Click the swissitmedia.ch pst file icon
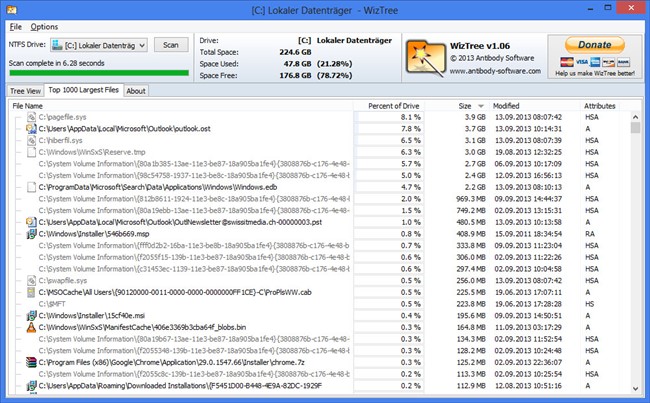The width and height of the screenshot is (650, 403). 31,222
